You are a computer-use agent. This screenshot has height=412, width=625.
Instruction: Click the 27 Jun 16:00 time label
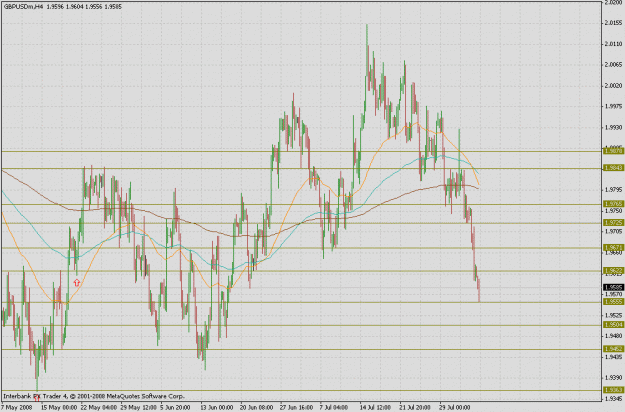pyautogui.click(x=298, y=408)
